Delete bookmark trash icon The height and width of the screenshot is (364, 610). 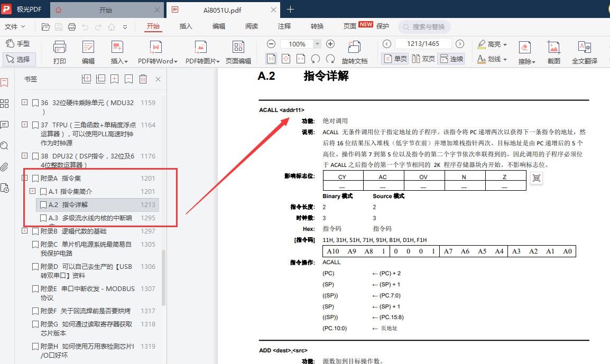tap(143, 79)
